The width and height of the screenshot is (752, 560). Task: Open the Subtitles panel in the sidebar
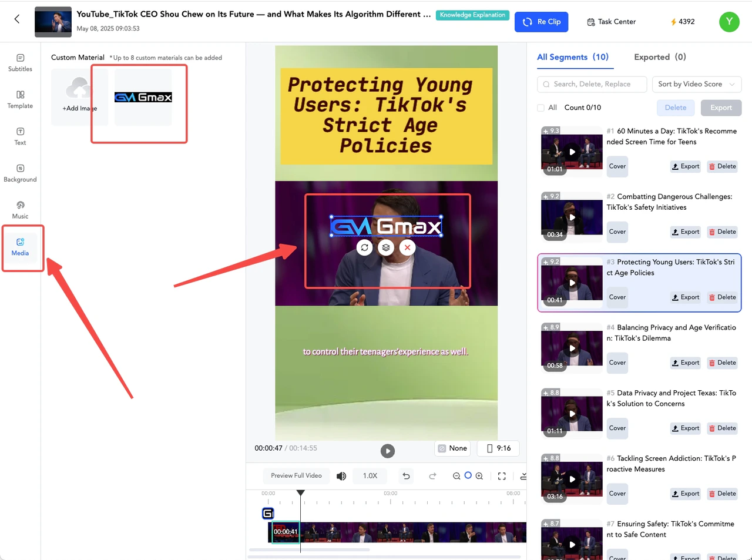20,63
